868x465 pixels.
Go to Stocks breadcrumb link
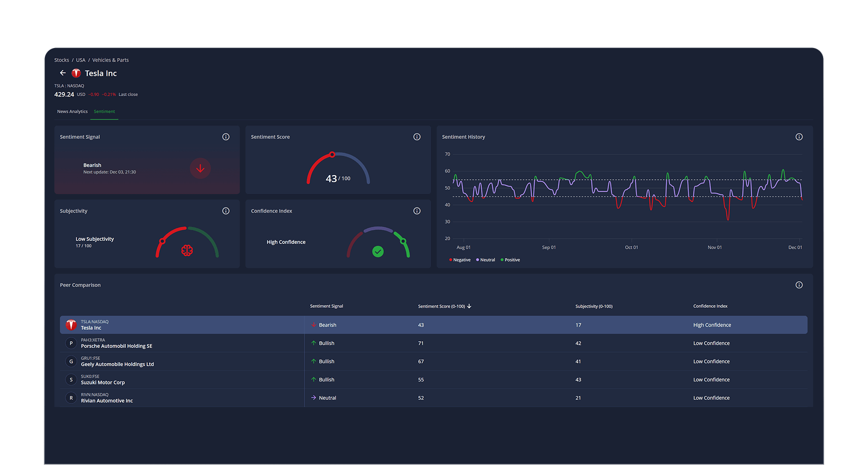click(62, 60)
